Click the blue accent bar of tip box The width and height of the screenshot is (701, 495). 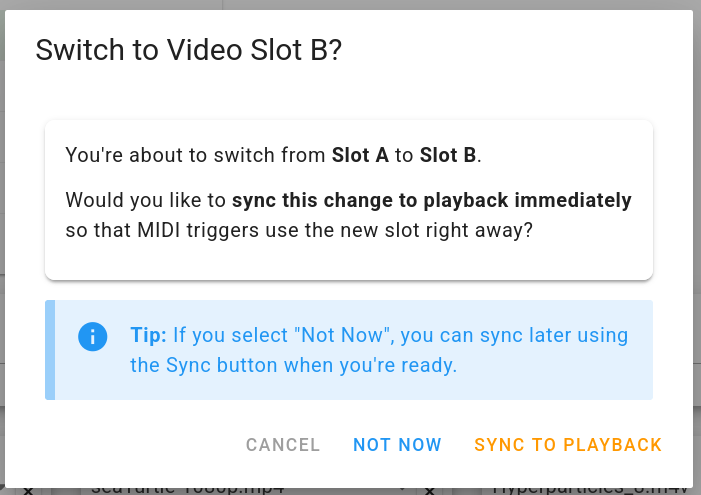[x=49, y=350]
